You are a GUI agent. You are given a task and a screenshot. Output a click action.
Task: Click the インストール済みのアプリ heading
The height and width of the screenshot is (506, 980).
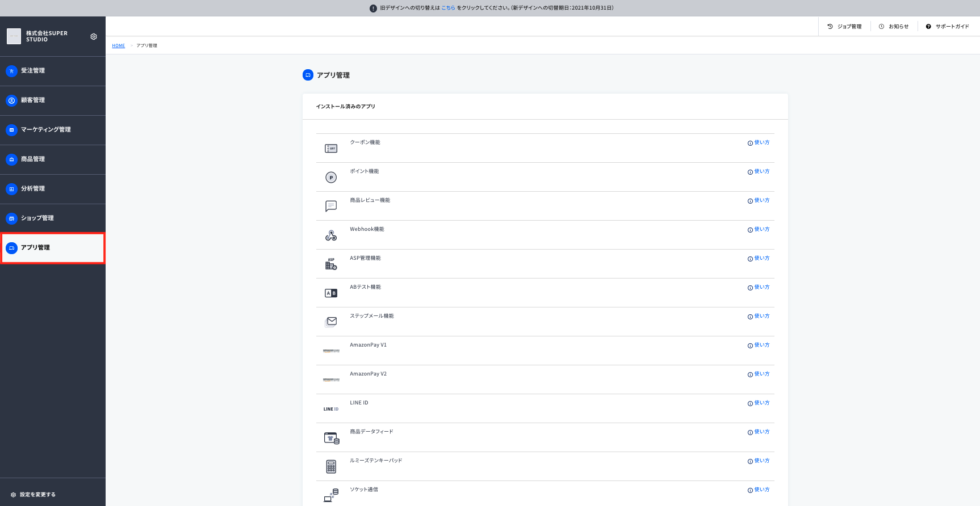pos(345,107)
